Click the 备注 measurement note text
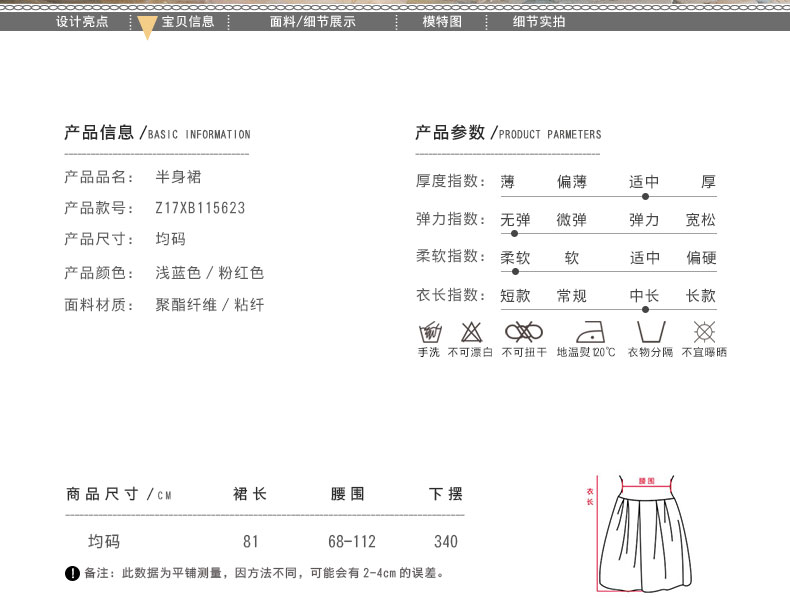The image size is (790, 600). click(x=264, y=573)
